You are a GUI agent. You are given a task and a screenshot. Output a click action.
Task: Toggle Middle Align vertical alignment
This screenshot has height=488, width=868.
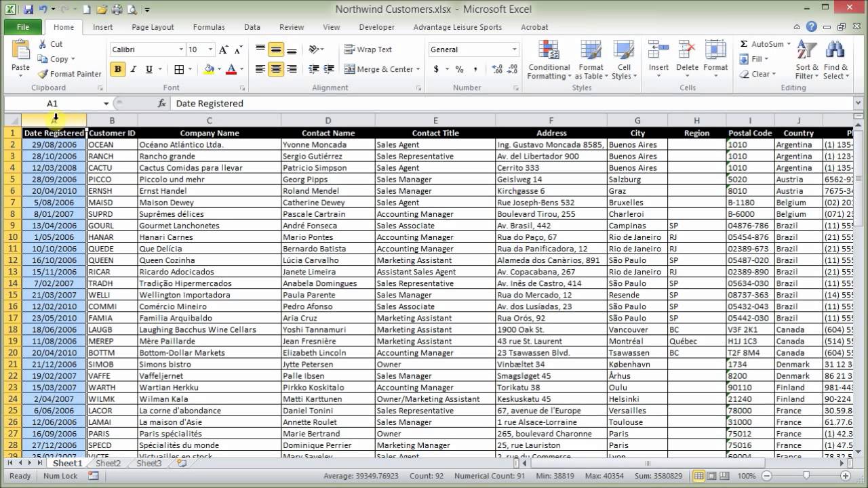pyautogui.click(x=276, y=49)
